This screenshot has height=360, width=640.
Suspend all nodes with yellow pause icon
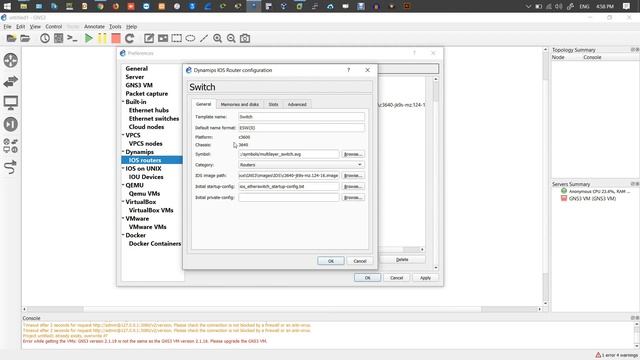(x=102, y=38)
